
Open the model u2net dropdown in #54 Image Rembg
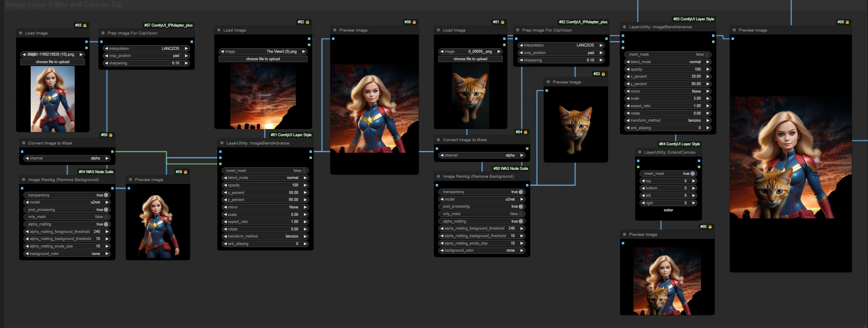click(x=66, y=202)
